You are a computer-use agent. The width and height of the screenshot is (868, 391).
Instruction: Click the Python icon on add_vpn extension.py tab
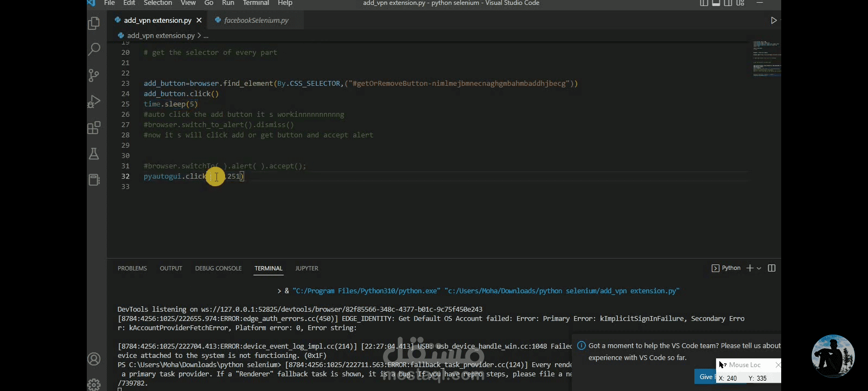pyautogui.click(x=118, y=20)
